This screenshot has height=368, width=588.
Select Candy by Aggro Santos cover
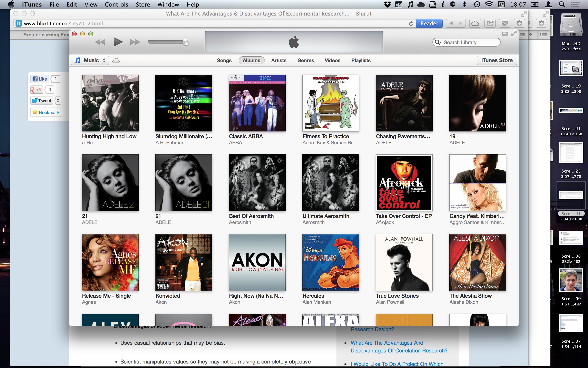[x=478, y=183]
